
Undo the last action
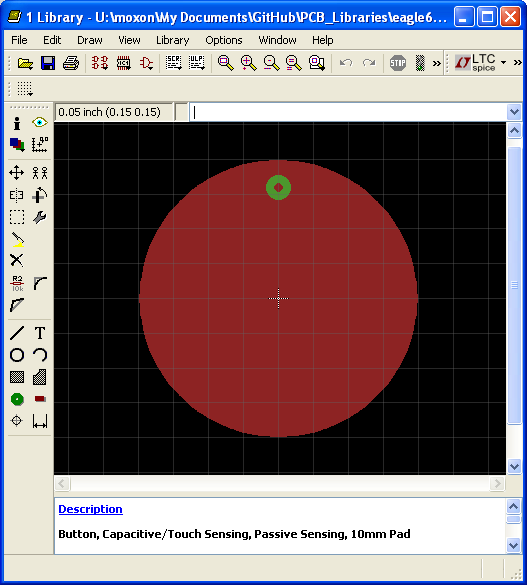346,63
